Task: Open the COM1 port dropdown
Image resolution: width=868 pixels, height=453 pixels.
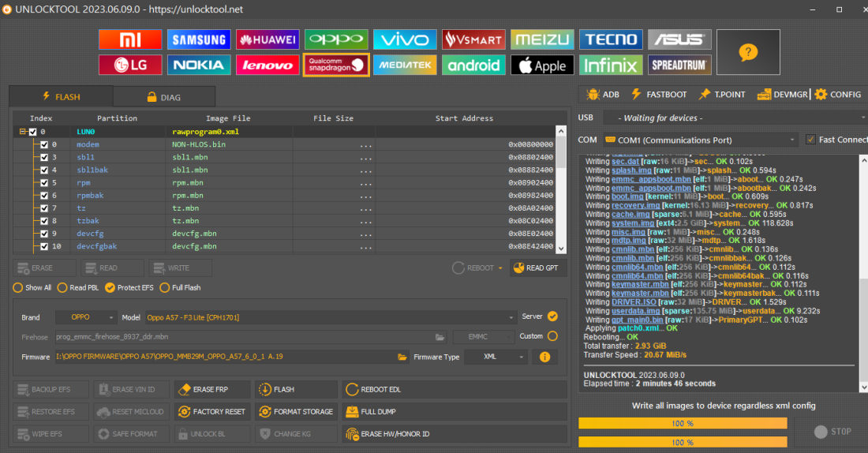Action: point(700,140)
